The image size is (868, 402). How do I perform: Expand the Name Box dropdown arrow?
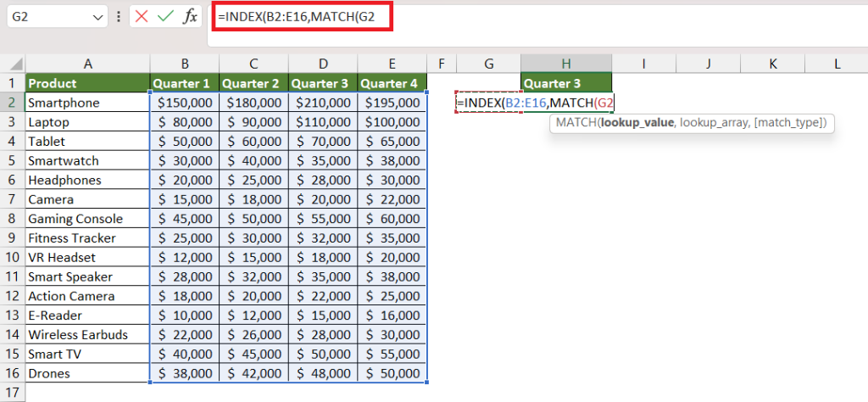click(99, 17)
